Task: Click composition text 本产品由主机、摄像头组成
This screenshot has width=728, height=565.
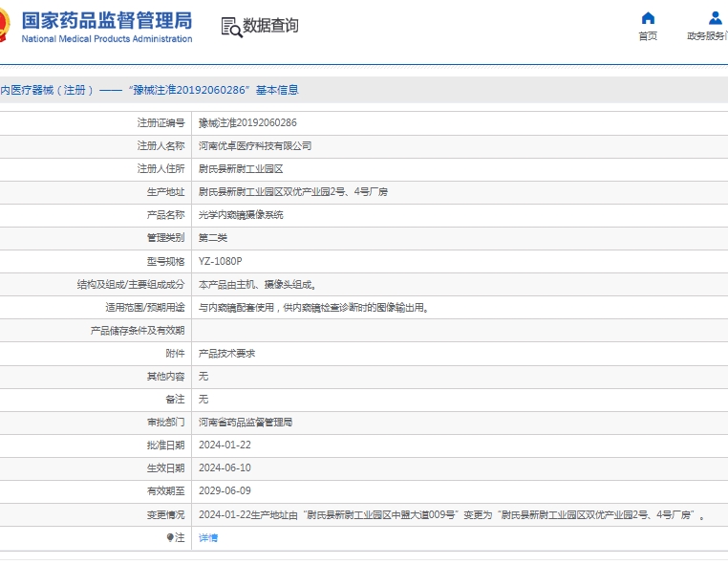Action: tap(257, 284)
